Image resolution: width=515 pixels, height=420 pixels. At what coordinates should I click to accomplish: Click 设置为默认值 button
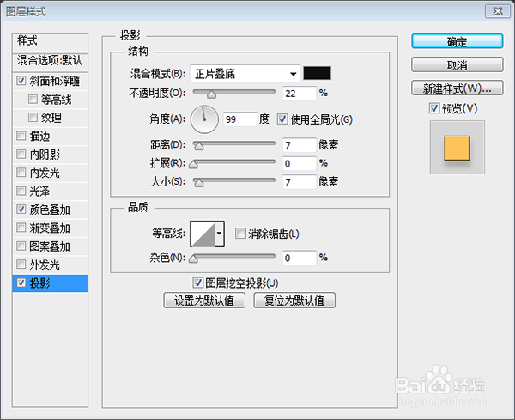(204, 301)
